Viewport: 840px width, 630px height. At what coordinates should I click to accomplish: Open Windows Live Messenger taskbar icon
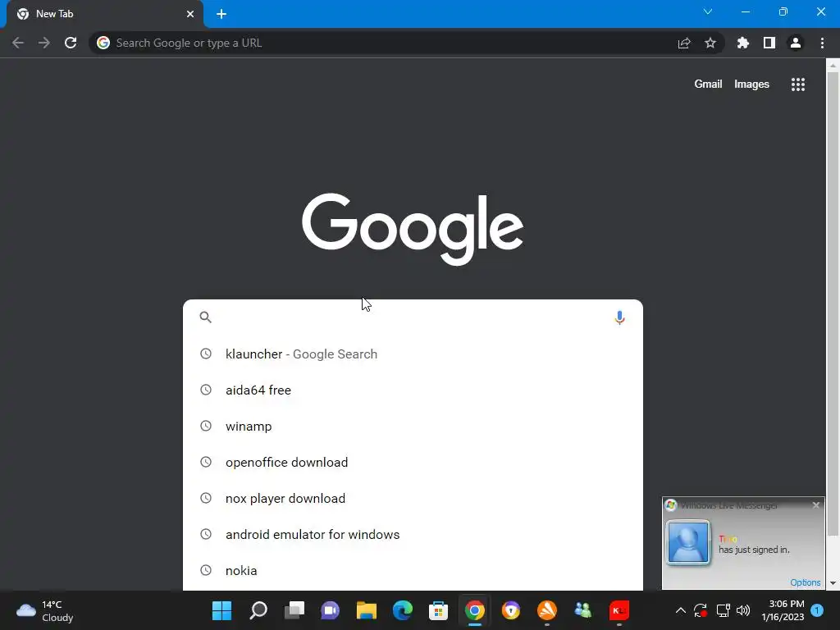point(583,610)
